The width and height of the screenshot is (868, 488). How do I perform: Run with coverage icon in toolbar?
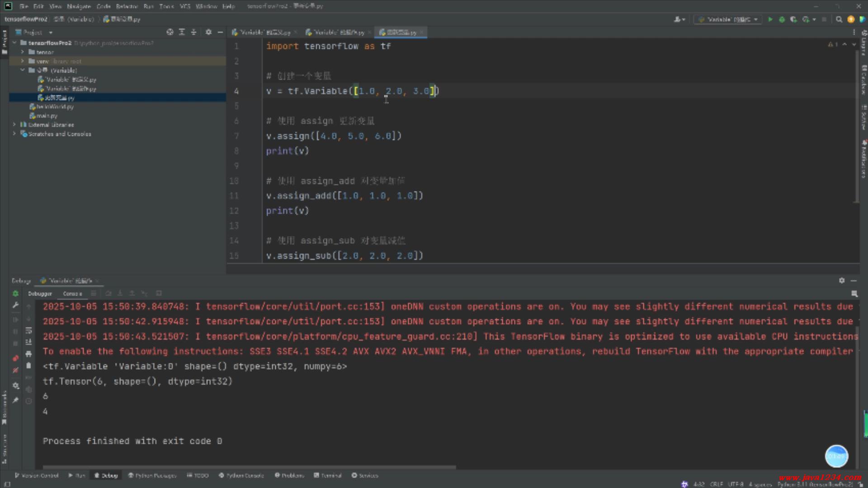tap(793, 19)
